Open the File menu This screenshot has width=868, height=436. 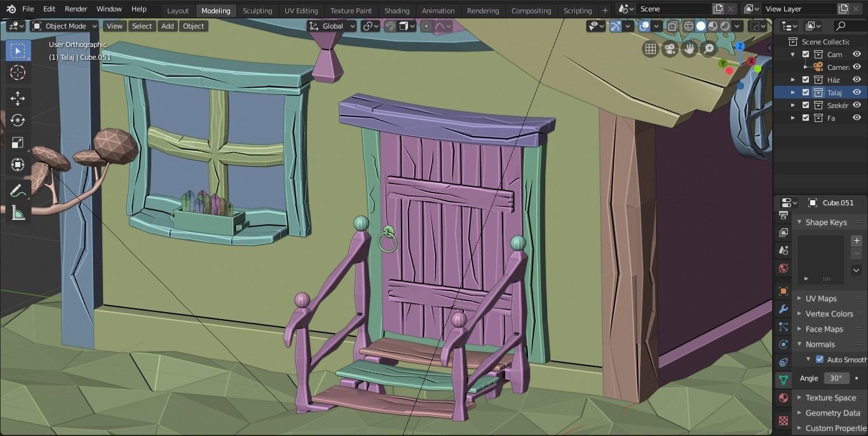coord(28,9)
